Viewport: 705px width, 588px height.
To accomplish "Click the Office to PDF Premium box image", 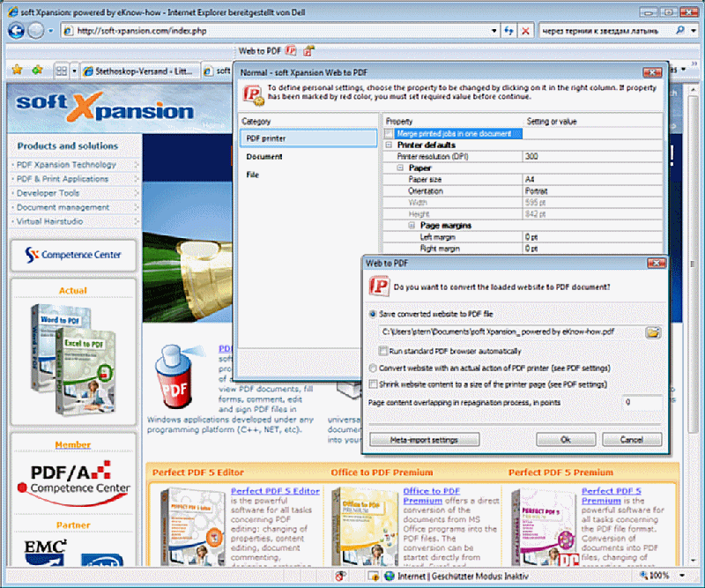I will [364, 526].
